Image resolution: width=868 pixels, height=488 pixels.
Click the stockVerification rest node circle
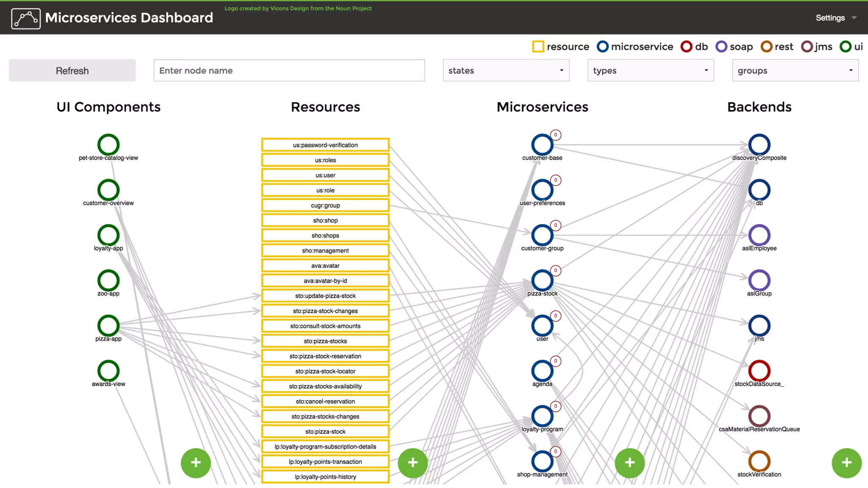click(759, 461)
